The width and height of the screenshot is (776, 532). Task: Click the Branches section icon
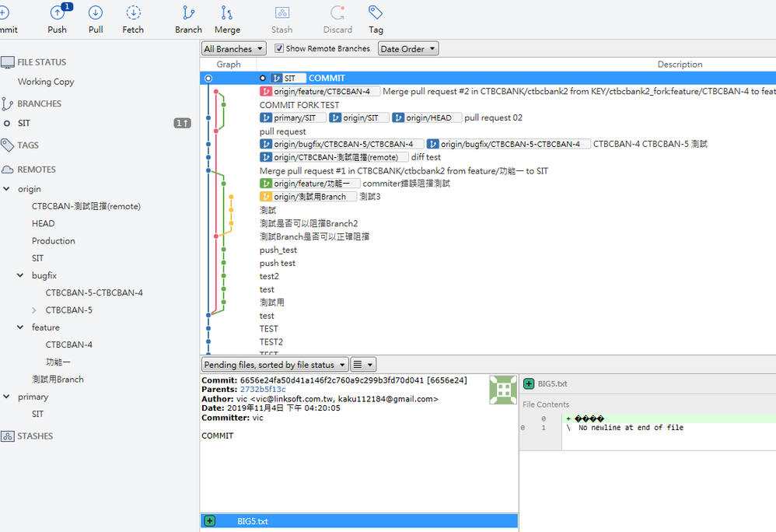coord(7,104)
